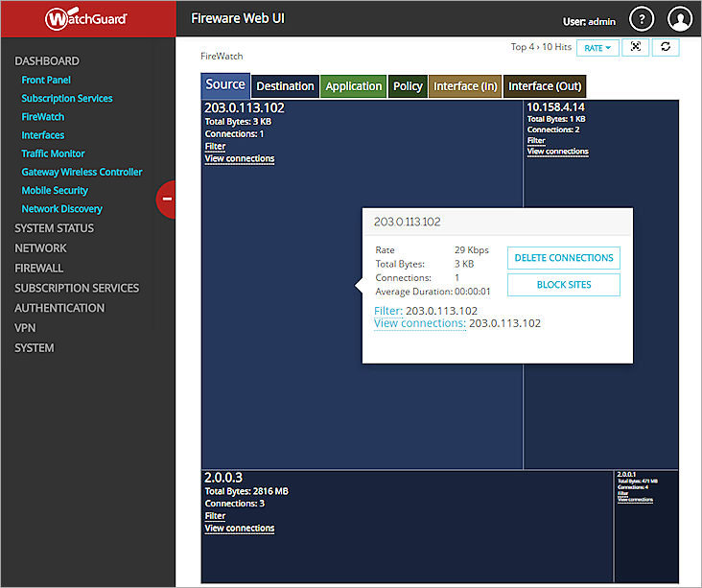Click Filter link under 10.158.4.14

click(x=535, y=141)
